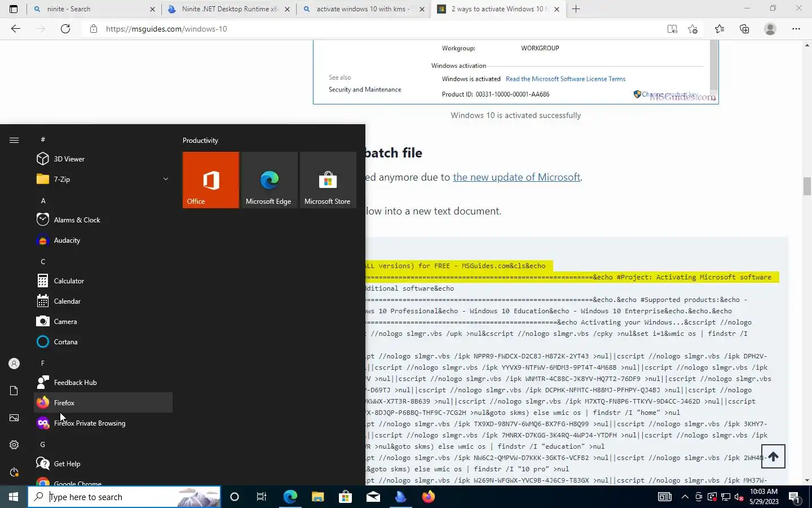Open Power options in Start
Image resolution: width=812 pixels, height=508 pixels.
tap(14, 472)
